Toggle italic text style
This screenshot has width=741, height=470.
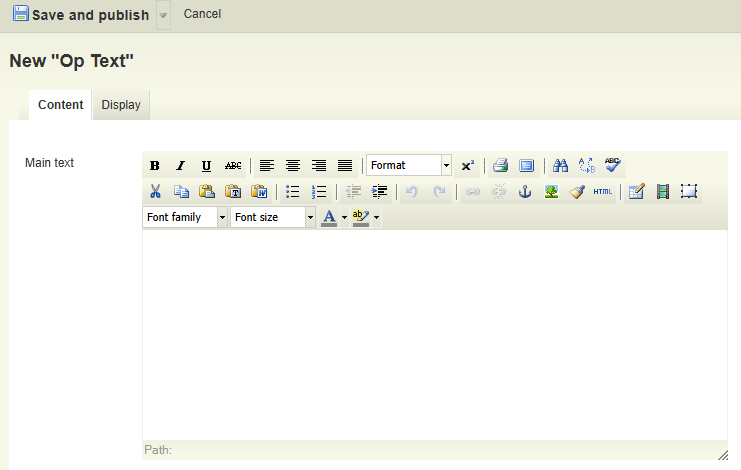181,166
